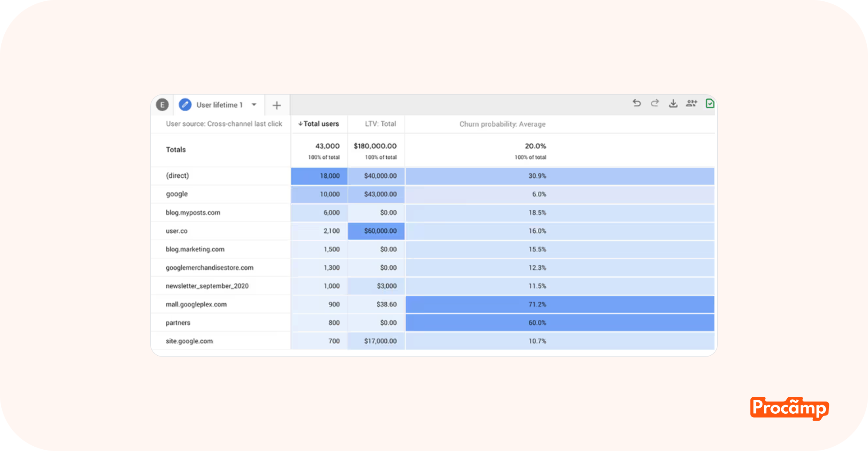Viewport: 868px width, 451px height.
Task: Select the googlemerchandisestore.com row label
Action: 210,268
